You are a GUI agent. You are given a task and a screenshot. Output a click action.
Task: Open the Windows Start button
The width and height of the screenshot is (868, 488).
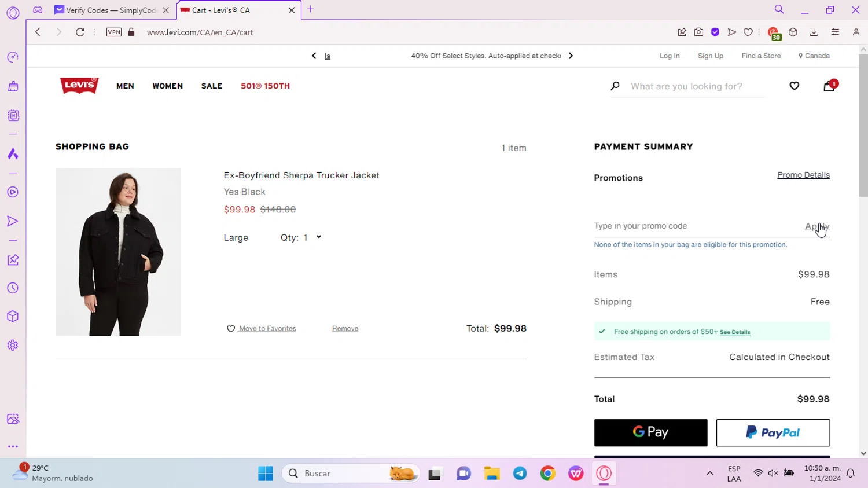pos(266,474)
